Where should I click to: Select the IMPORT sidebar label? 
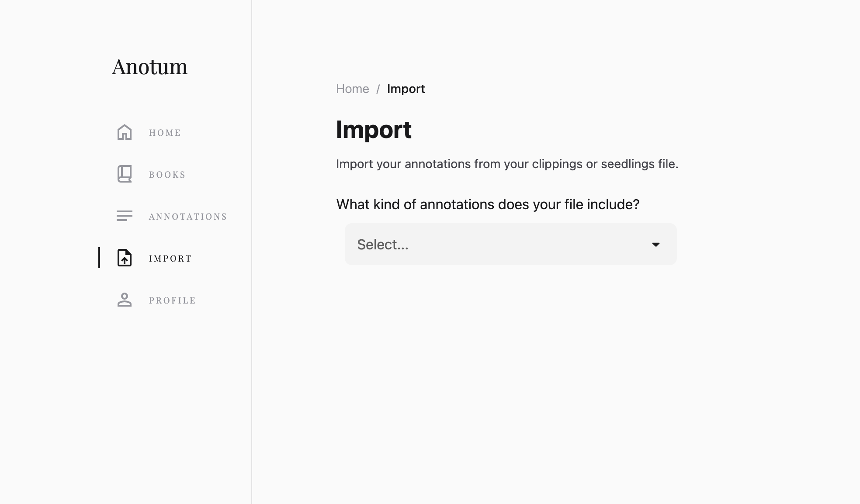point(170,259)
